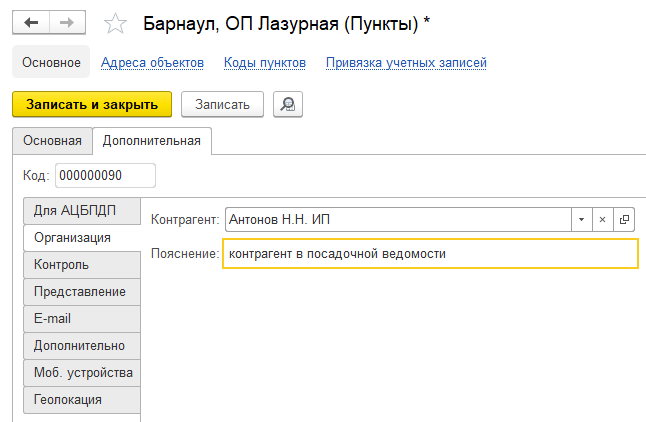Image resolution: width=646 pixels, height=422 pixels.
Task: Click the magnifier document search icon
Action: tap(287, 104)
